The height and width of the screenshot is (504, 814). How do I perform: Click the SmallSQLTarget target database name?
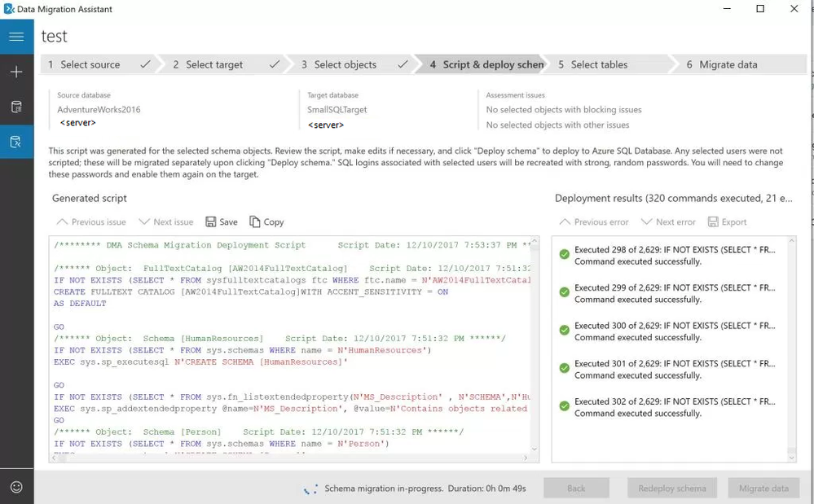pyautogui.click(x=337, y=109)
